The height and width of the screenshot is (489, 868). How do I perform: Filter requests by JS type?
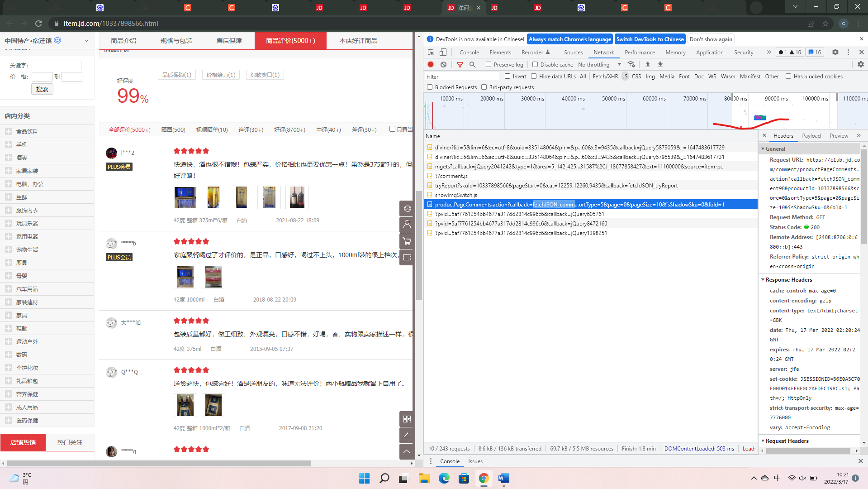coord(625,77)
